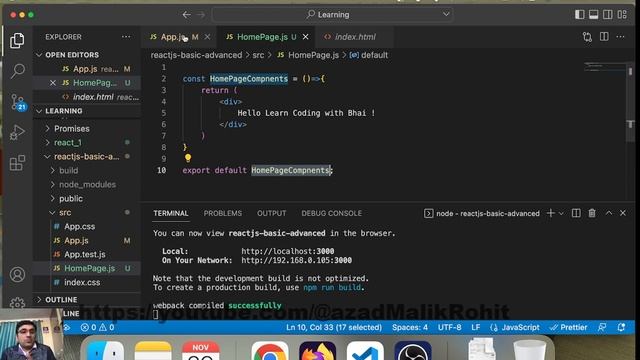Click the Prettier status bar item
Screen dimensions: 640x360
coord(569,327)
